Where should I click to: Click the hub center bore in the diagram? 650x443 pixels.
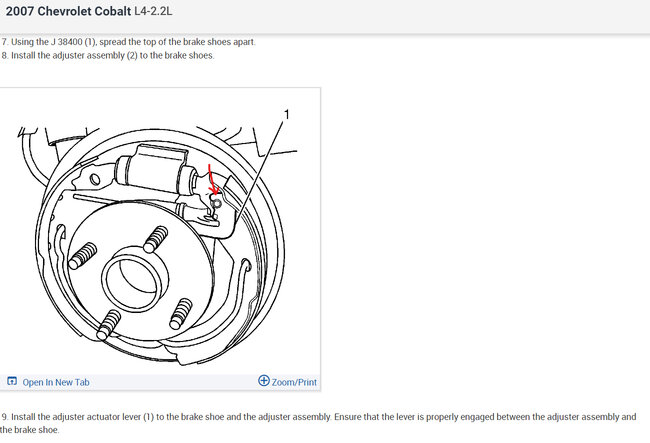[x=137, y=278]
